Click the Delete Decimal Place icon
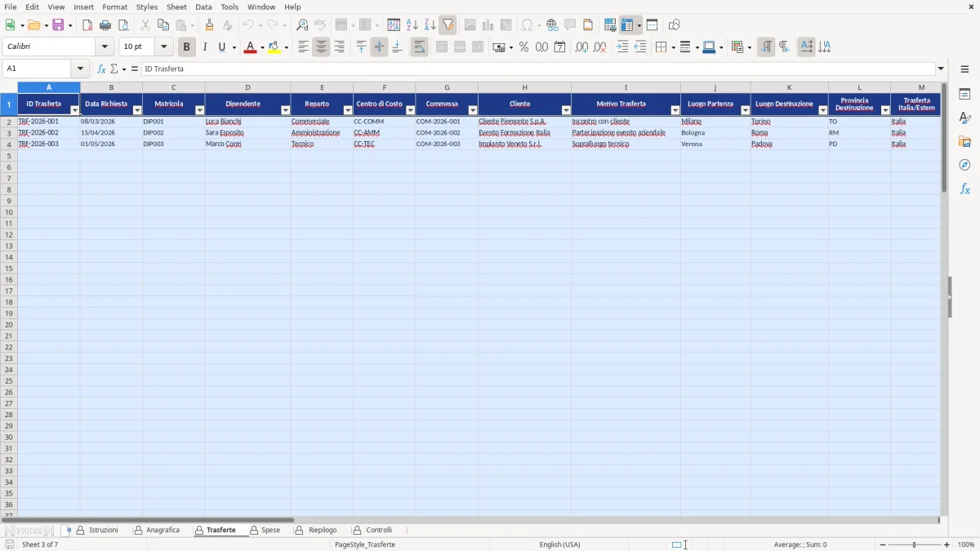Screen dimensions: 980x551 [599, 47]
